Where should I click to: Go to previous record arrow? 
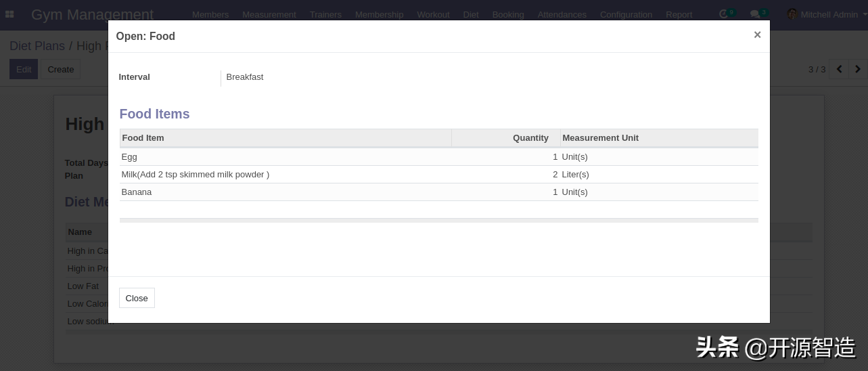point(839,69)
